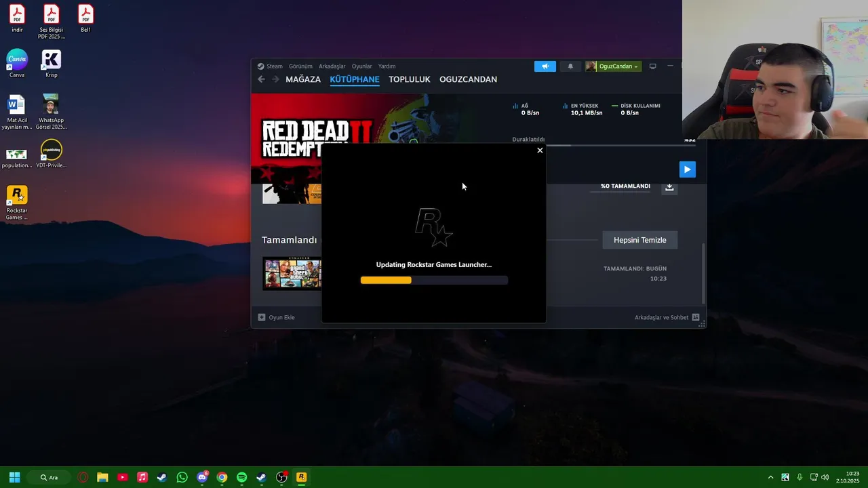Click the taskbar 'Ara' search box

tap(49, 477)
